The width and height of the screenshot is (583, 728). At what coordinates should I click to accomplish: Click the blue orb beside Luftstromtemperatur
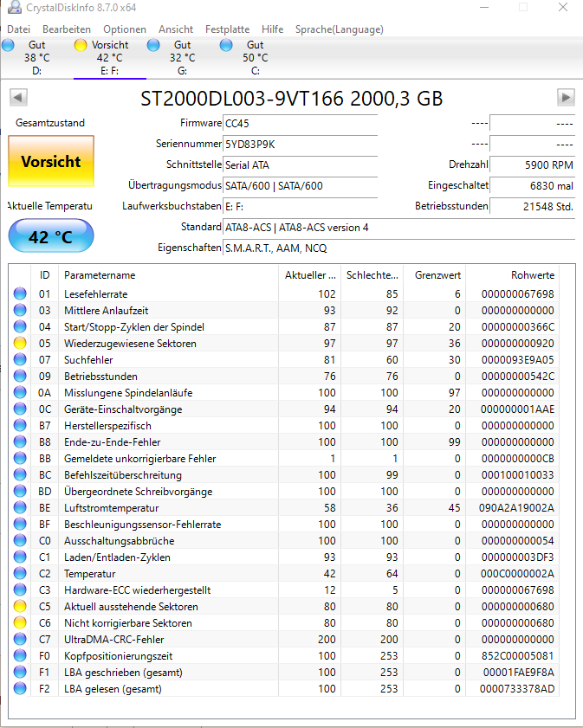click(x=20, y=507)
